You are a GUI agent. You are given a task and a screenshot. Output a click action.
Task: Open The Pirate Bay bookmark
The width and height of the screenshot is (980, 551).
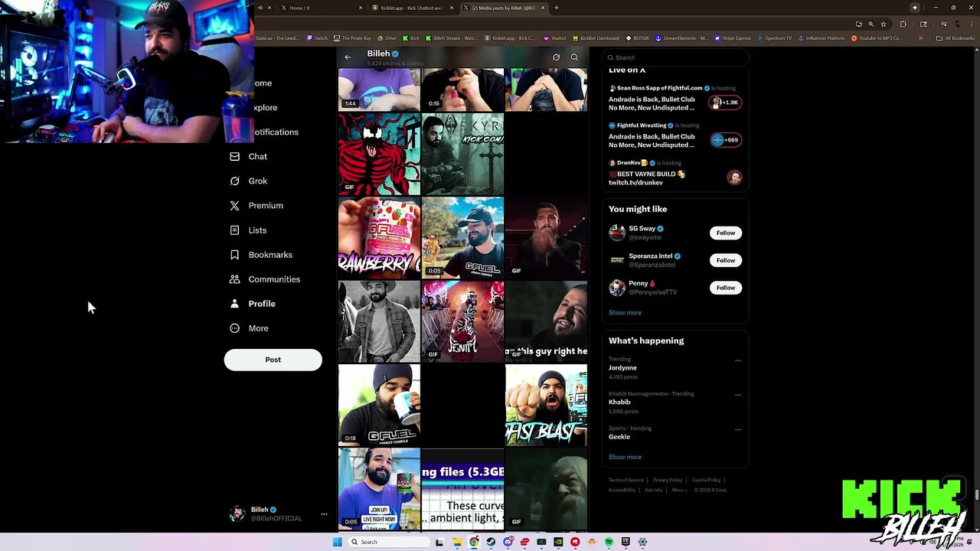point(353,38)
